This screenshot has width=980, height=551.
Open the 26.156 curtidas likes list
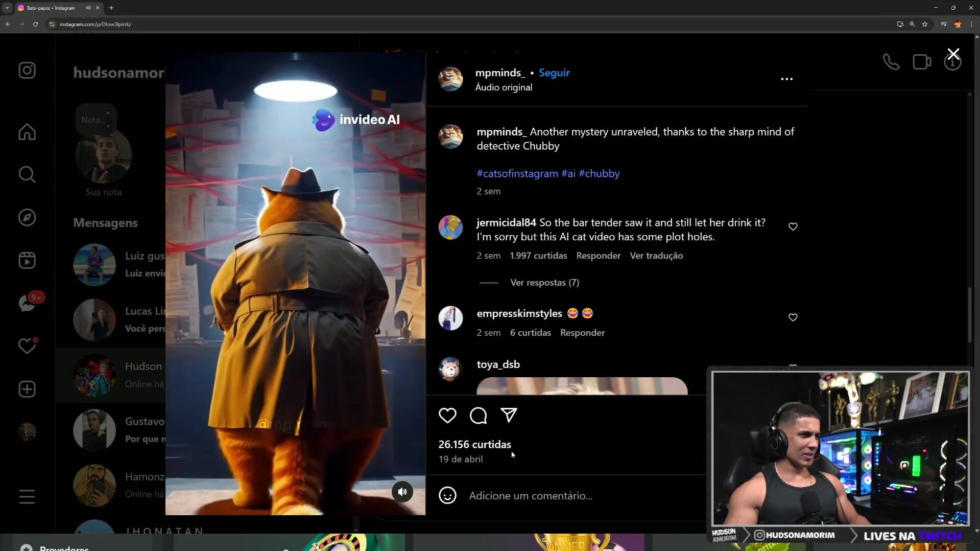pyautogui.click(x=474, y=444)
